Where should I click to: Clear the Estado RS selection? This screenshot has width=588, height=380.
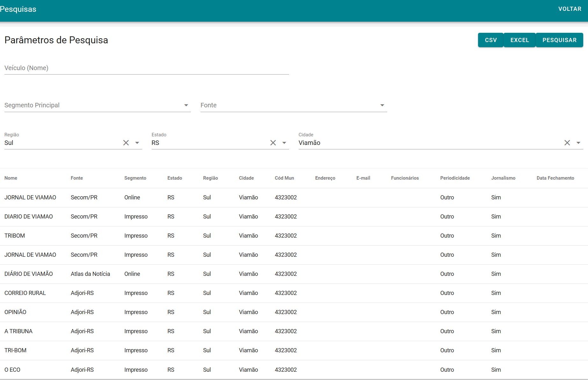pyautogui.click(x=273, y=143)
